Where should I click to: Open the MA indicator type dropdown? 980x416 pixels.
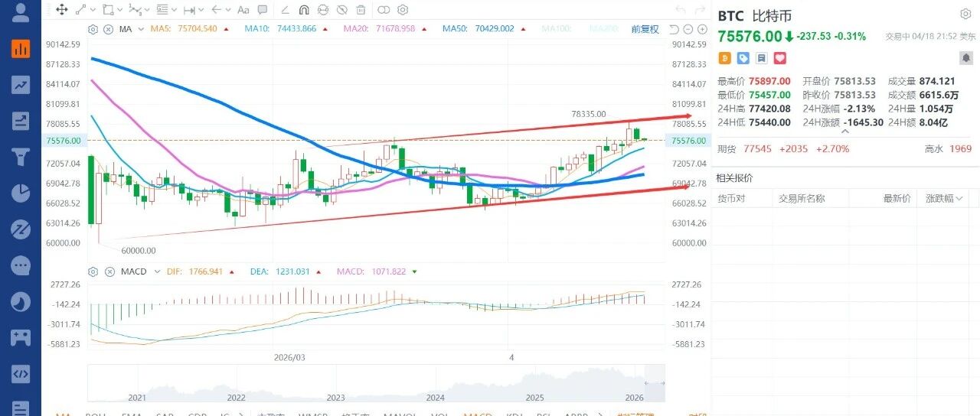pyautogui.click(x=141, y=29)
